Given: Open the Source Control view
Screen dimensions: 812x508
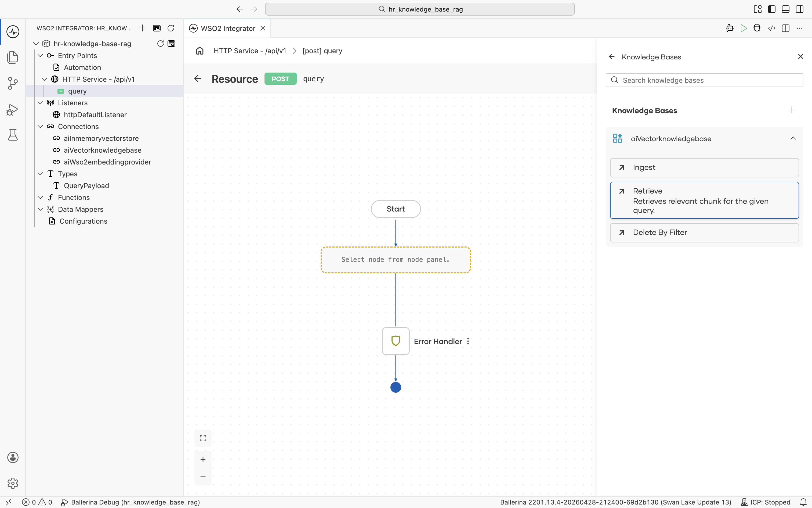Looking at the screenshot, I should 13,83.
